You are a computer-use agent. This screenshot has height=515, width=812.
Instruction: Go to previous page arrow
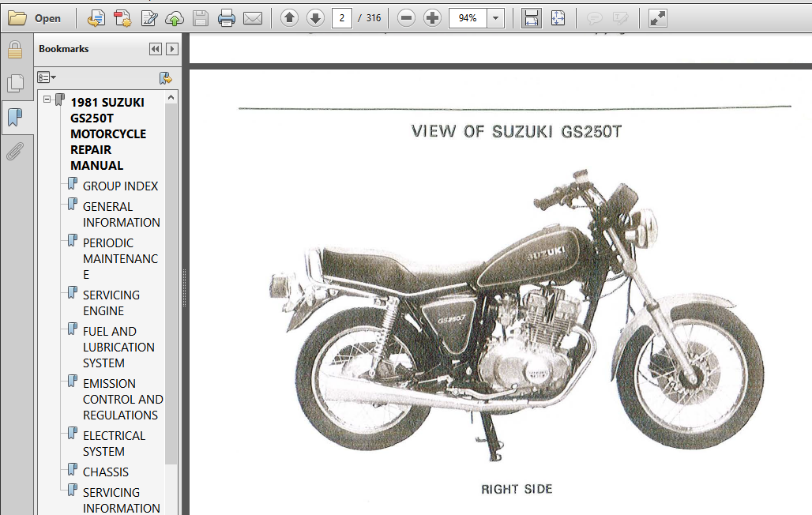[x=289, y=19]
